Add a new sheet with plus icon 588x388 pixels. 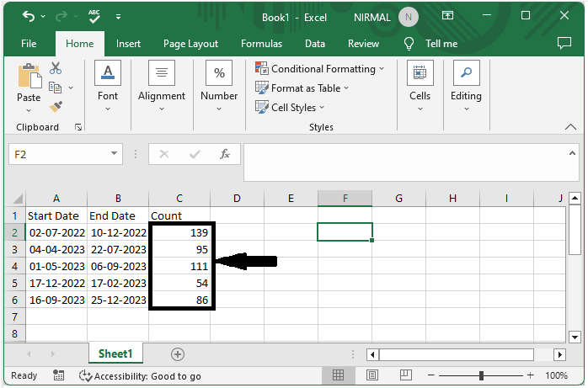[177, 354]
